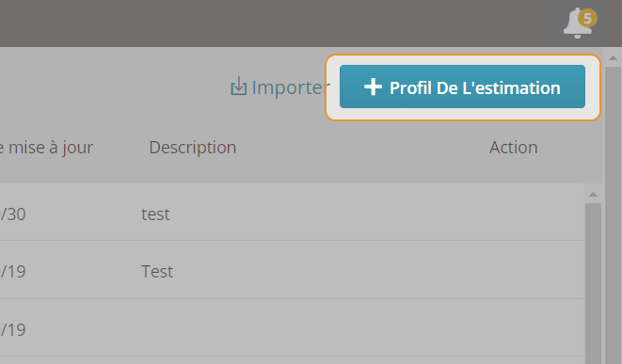This screenshot has height=364, width=622.
Task: Click the import arrow icon beside Importer
Action: 238,87
